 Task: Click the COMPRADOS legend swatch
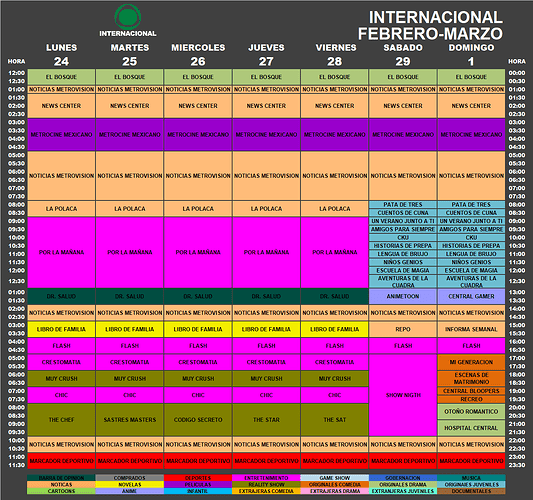click(130, 478)
